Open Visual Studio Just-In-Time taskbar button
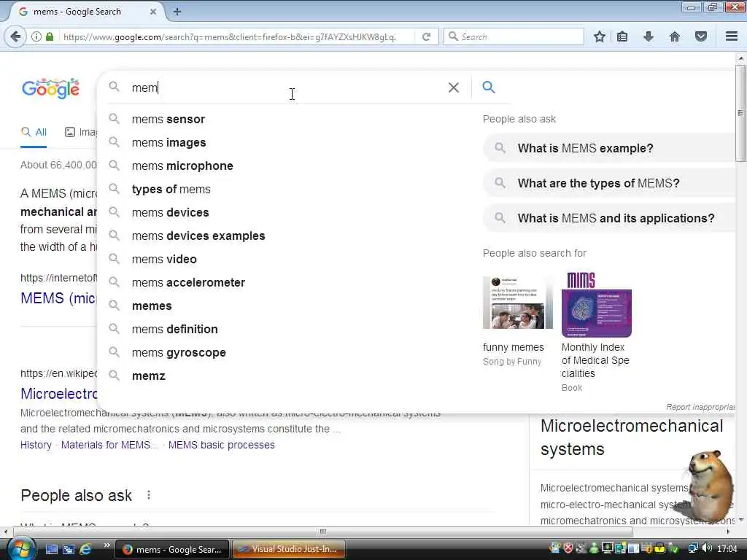Image resolution: width=747 pixels, height=560 pixels. (289, 550)
